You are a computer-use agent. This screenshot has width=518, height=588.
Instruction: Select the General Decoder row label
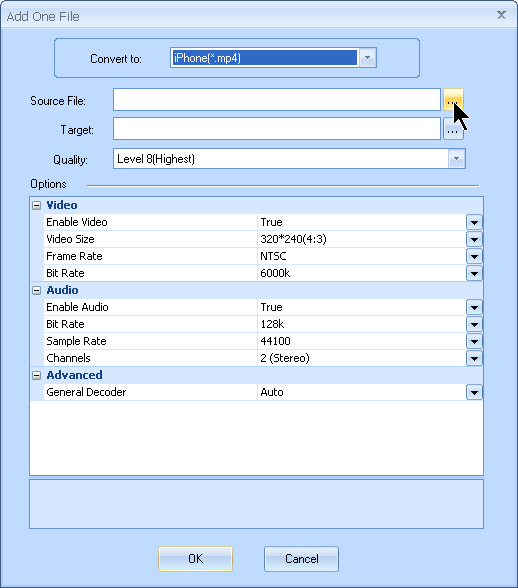[86, 392]
